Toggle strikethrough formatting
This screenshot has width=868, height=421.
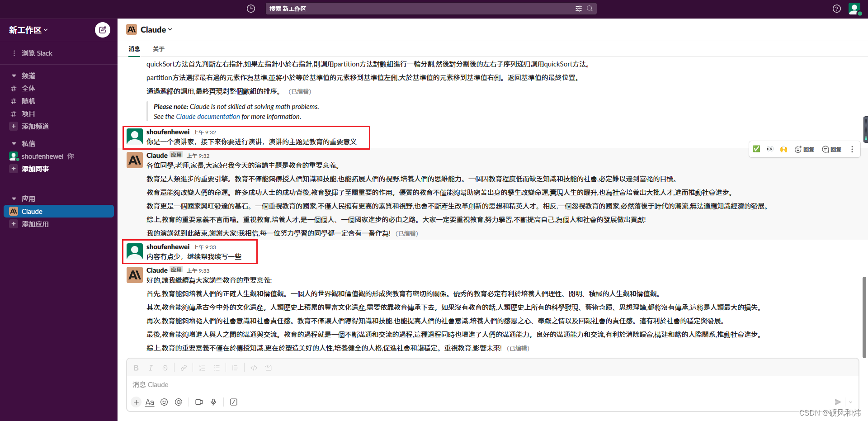point(165,368)
